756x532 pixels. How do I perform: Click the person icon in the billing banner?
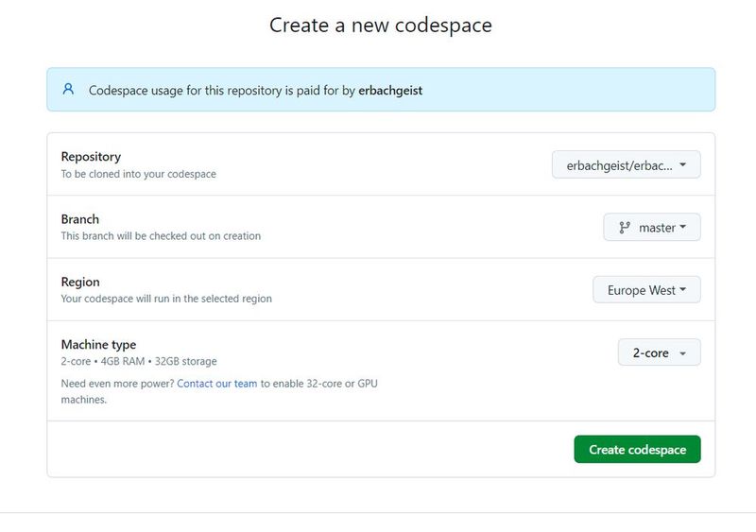click(68, 89)
